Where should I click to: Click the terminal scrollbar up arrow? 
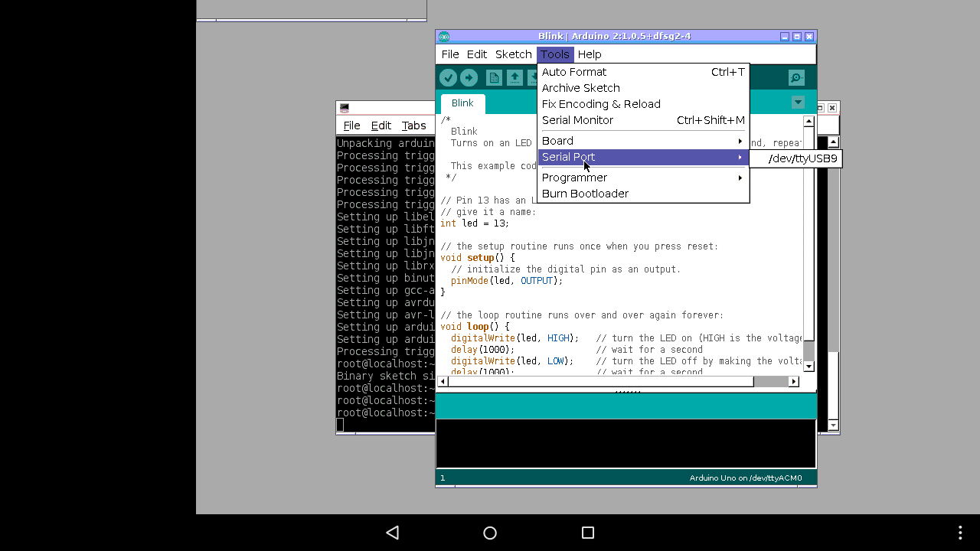833,142
